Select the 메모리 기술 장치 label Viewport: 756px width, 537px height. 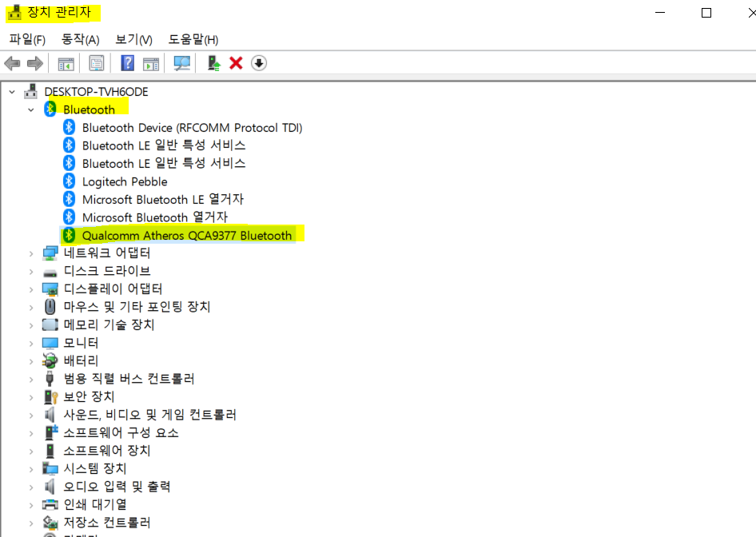(x=109, y=325)
